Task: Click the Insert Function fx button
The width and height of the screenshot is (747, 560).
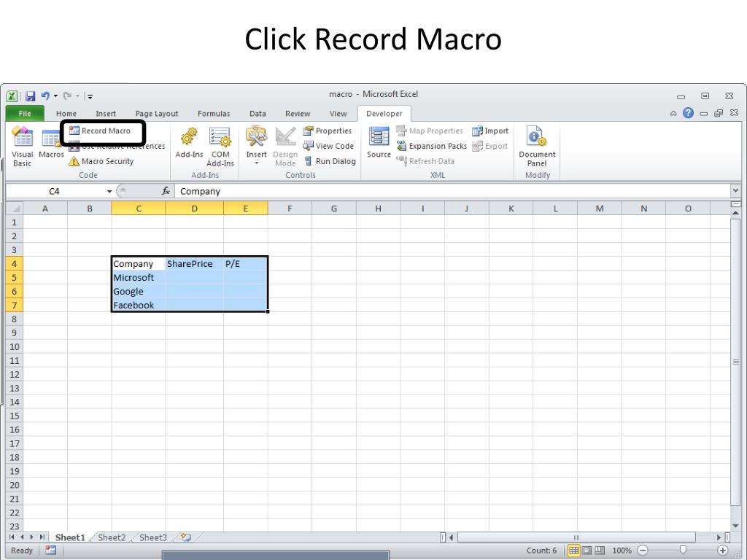Action: (166, 191)
